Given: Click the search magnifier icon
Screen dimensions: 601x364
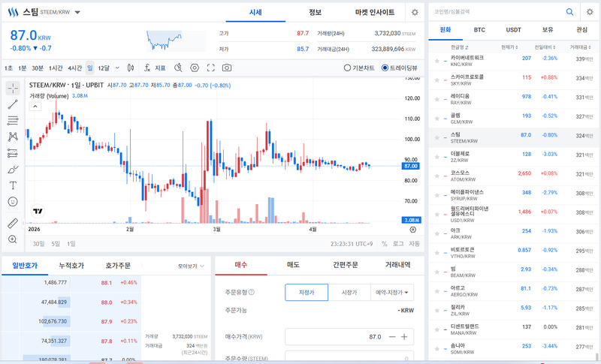Looking at the screenshot, I should [x=569, y=12].
